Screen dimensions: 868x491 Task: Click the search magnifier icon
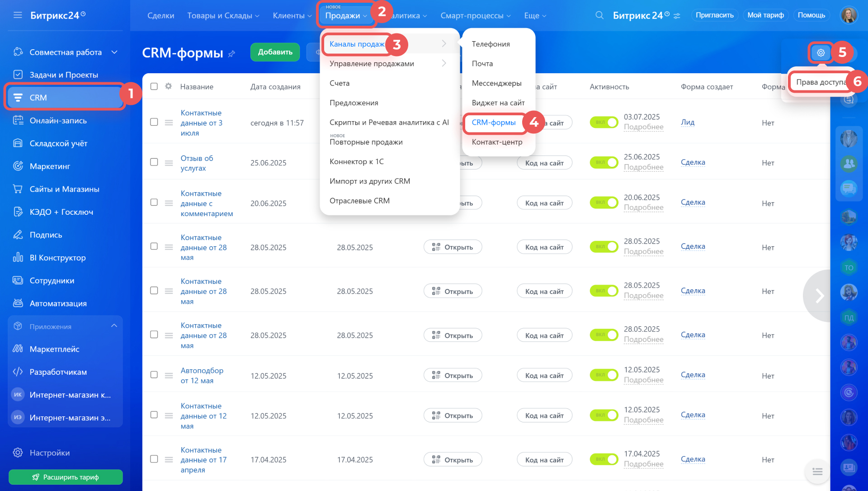tap(599, 15)
